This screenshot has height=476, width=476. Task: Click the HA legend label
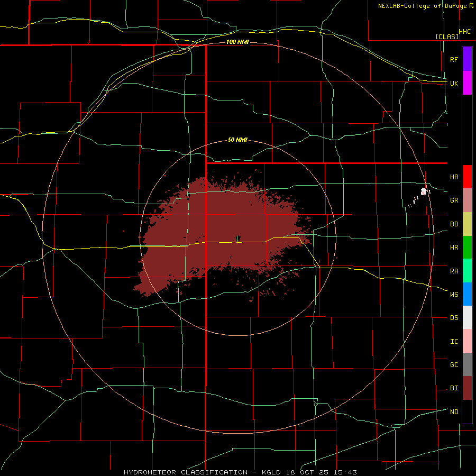[x=454, y=177]
